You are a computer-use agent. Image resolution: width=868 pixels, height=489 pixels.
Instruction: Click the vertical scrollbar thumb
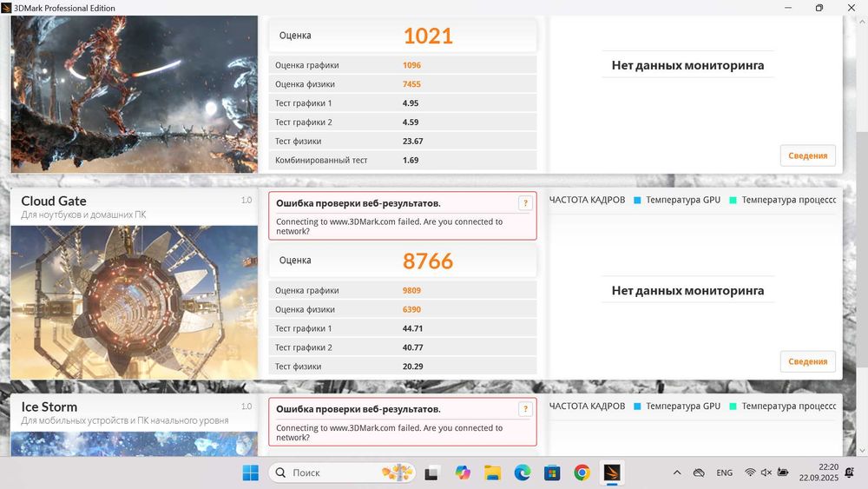tap(862, 249)
